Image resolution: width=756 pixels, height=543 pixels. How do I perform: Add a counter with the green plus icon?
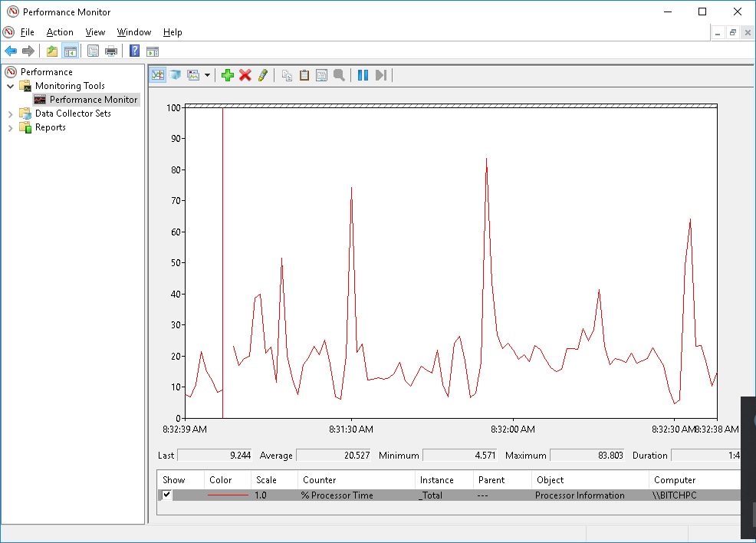click(228, 75)
